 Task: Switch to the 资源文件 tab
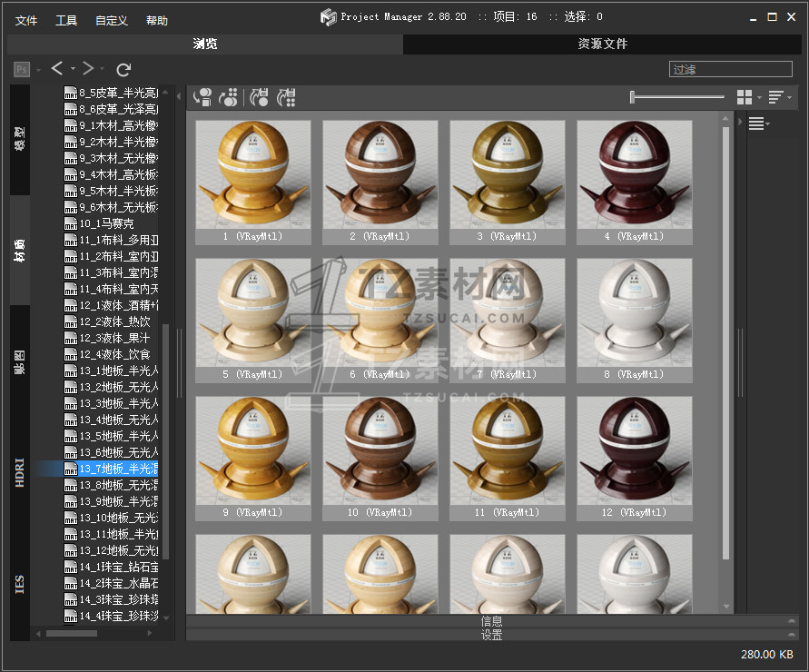tap(602, 44)
